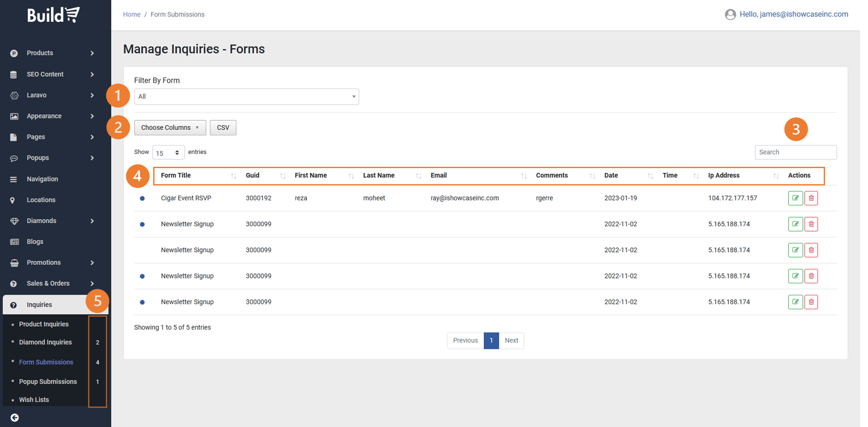Collapse sidebar using bottom arrow icon
The height and width of the screenshot is (427, 868).
click(15, 417)
